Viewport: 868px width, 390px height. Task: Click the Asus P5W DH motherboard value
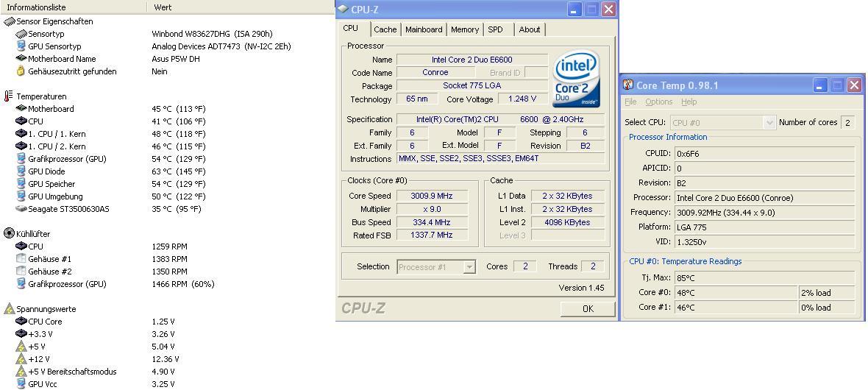176,59
